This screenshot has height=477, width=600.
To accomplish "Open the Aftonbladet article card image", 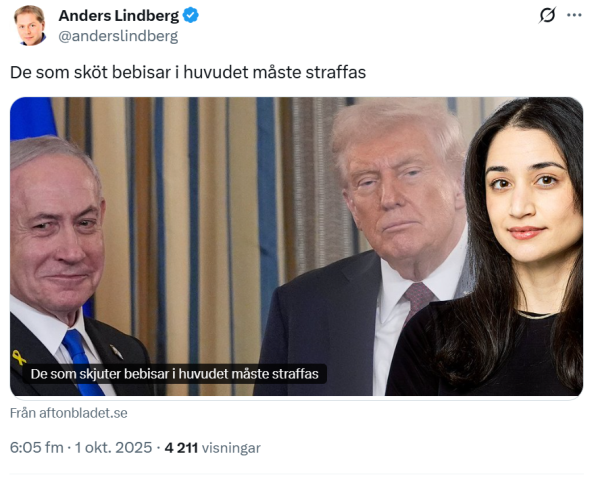I will (x=297, y=246).
